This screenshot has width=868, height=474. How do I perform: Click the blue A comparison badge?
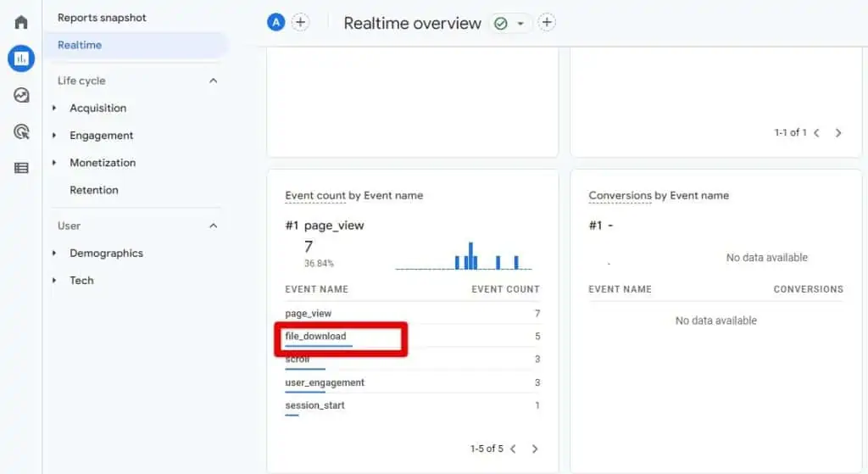tap(275, 23)
